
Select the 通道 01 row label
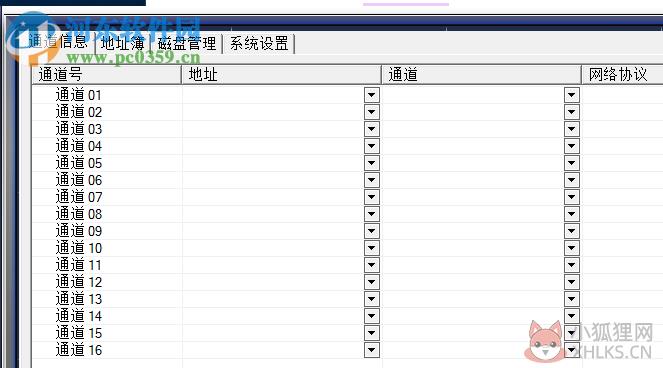(79, 95)
